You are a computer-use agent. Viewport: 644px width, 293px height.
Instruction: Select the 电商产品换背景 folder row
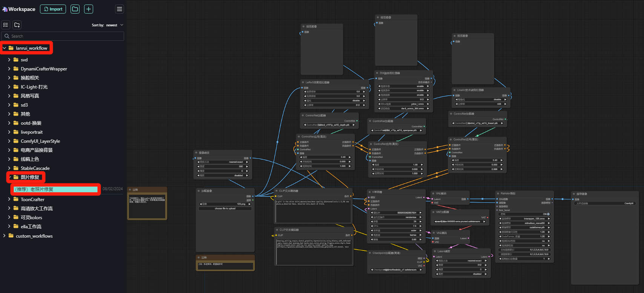click(63, 150)
